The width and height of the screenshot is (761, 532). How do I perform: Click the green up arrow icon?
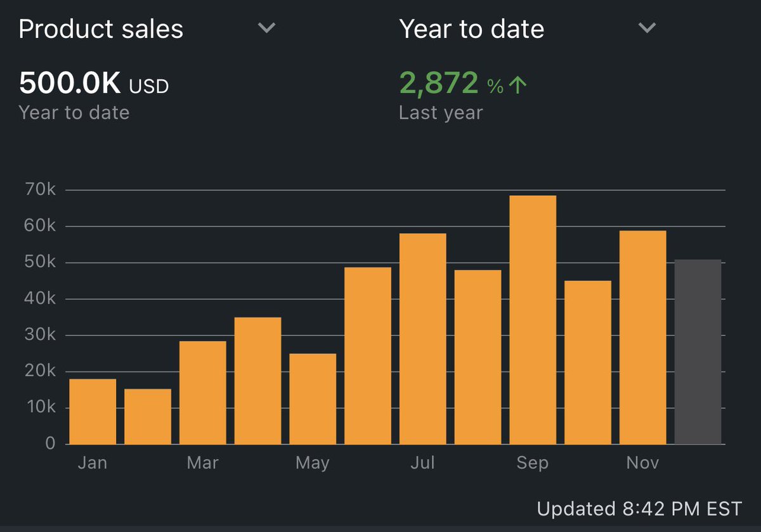tap(518, 85)
